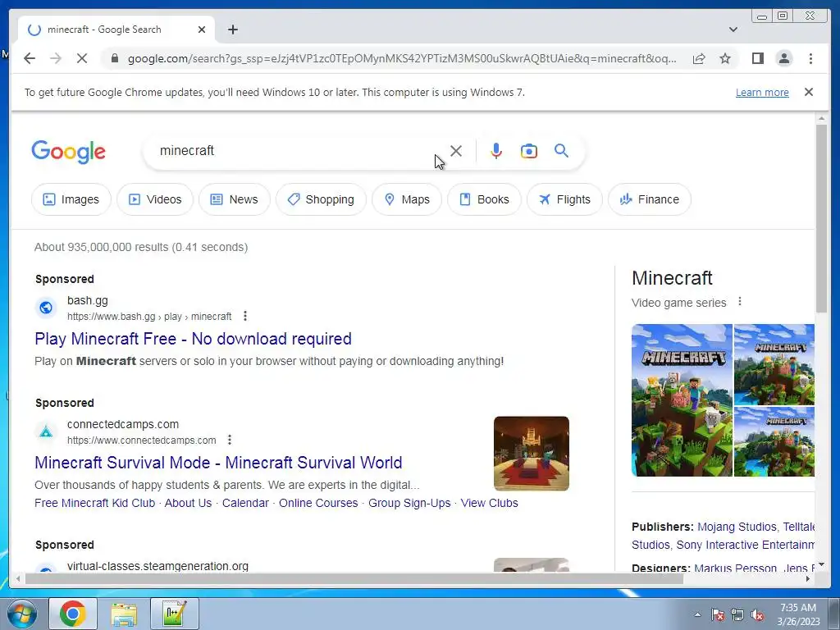The height and width of the screenshot is (630, 840).
Task: Share this page icon in address bar
Action: click(699, 58)
